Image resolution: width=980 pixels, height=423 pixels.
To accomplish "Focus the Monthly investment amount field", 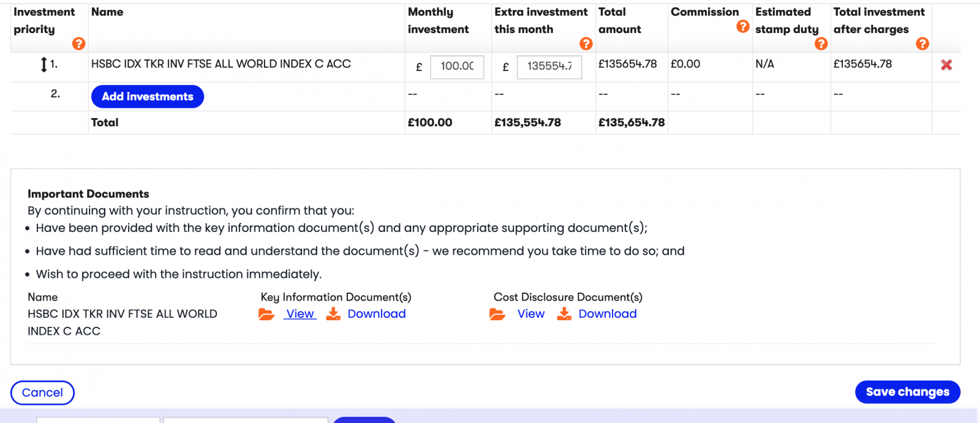I will click(457, 67).
